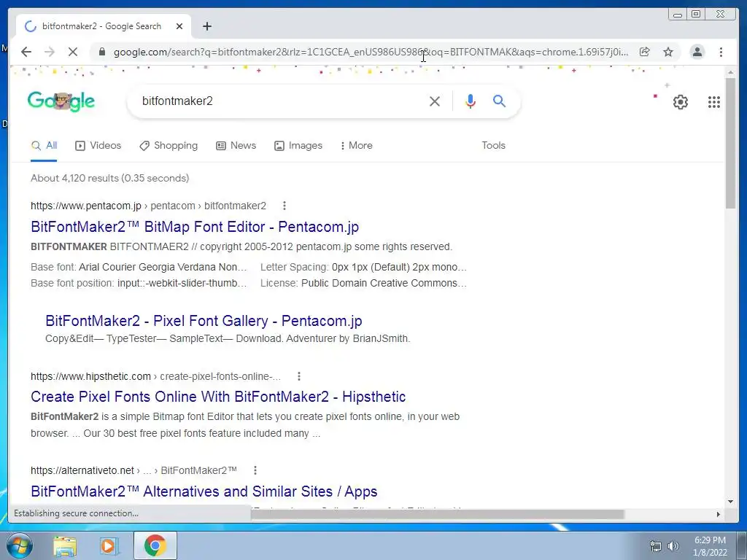Switch to Videos results
The height and width of the screenshot is (560, 747).
pyautogui.click(x=98, y=146)
